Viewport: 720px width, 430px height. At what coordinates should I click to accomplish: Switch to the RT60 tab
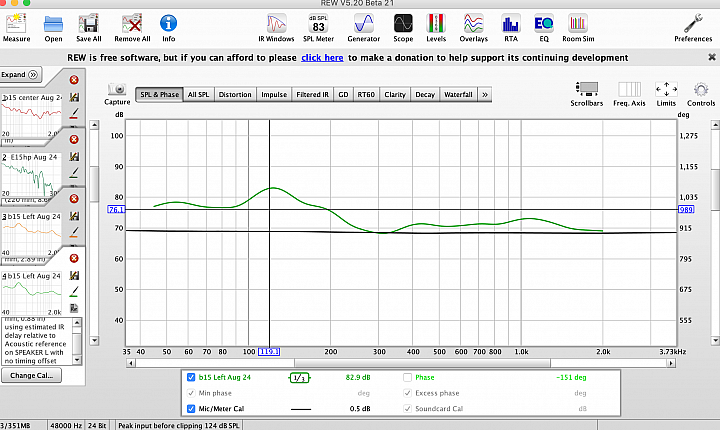[366, 94]
